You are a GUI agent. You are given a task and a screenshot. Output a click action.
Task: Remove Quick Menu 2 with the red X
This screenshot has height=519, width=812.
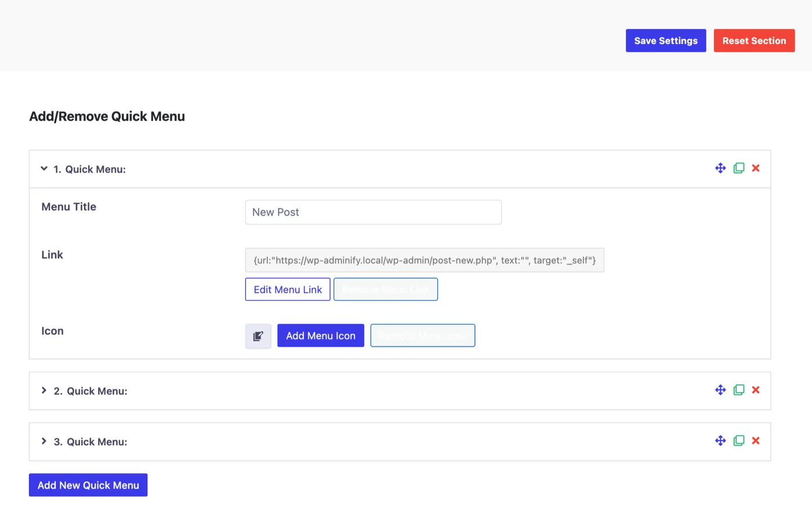(756, 390)
